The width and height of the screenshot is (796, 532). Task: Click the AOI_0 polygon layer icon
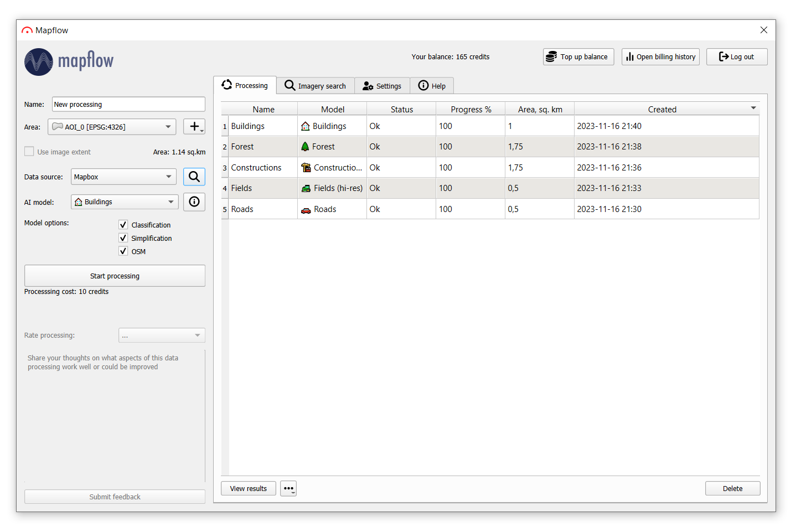pyautogui.click(x=58, y=127)
